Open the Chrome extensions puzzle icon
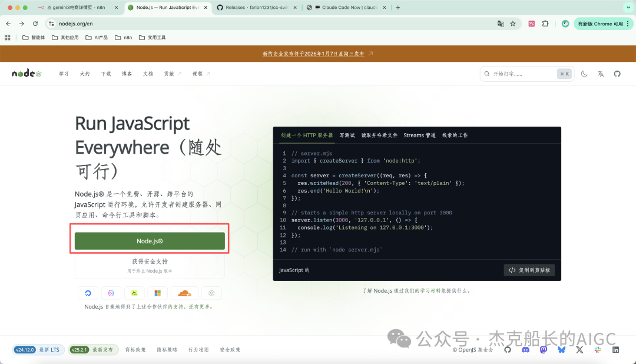The image size is (636, 364). click(545, 24)
